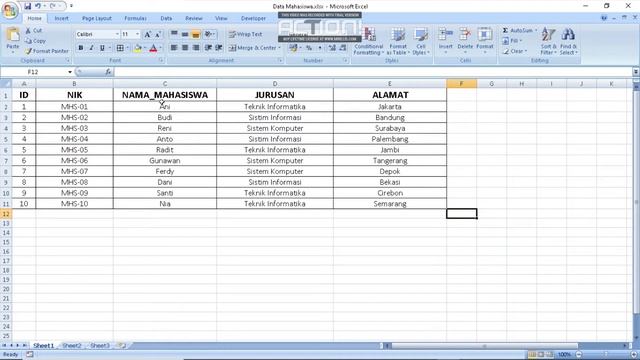Viewport: 640px width, 360px height.
Task: Open the Format as Table gallery
Action: 398,41
